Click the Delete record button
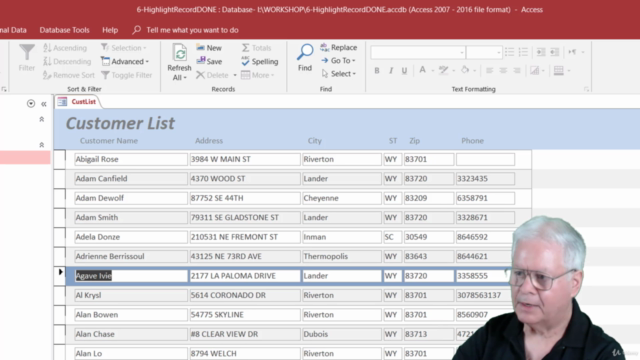 tap(212, 75)
